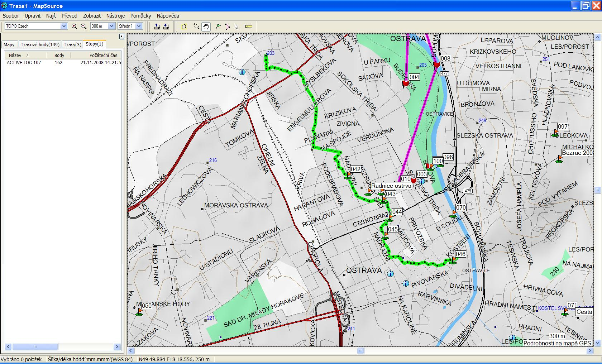Select the Distance/Bearing ruler tool

point(249,27)
